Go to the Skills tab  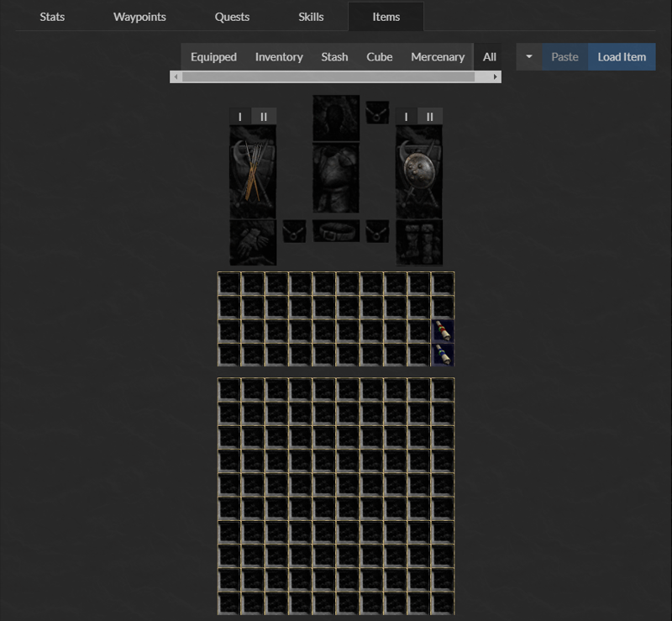pyautogui.click(x=311, y=17)
